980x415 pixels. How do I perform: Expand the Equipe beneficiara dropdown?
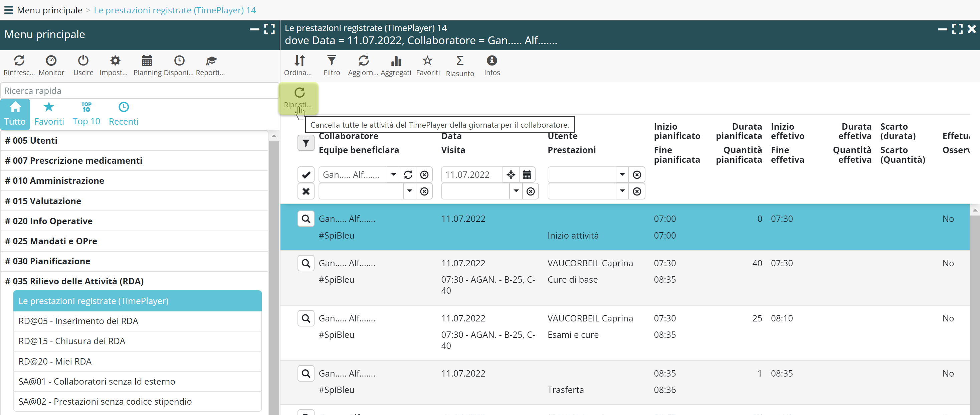pos(409,191)
